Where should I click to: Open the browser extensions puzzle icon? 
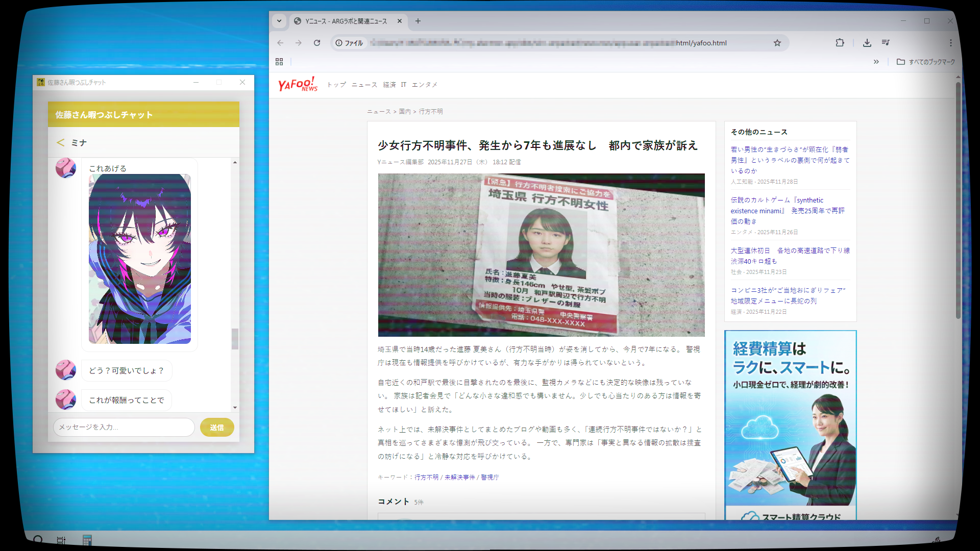pyautogui.click(x=840, y=43)
